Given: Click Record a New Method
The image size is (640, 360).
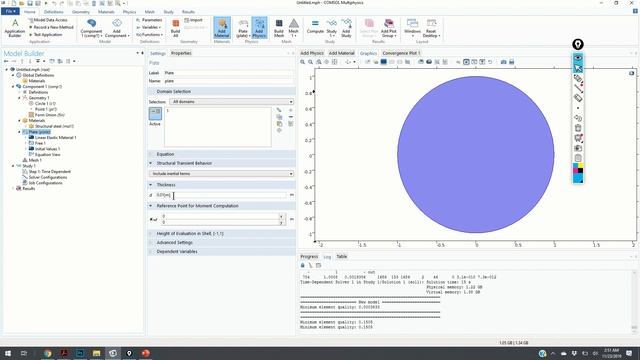Looking at the screenshot, I should pos(51,27).
